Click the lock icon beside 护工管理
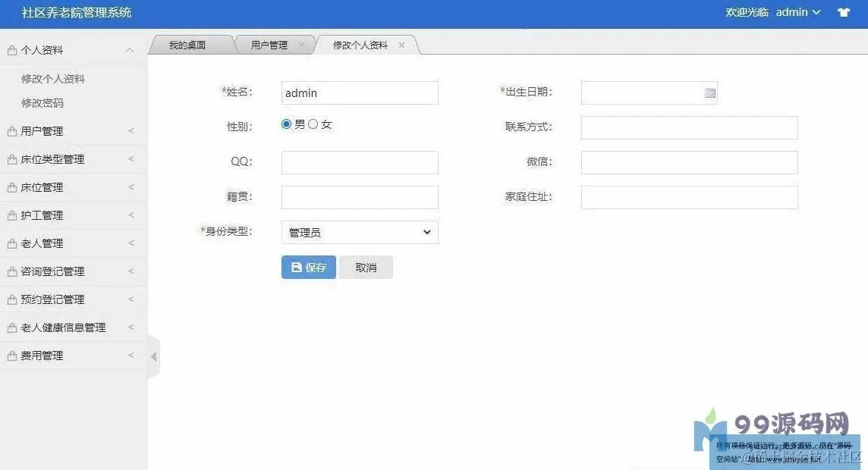 point(11,215)
